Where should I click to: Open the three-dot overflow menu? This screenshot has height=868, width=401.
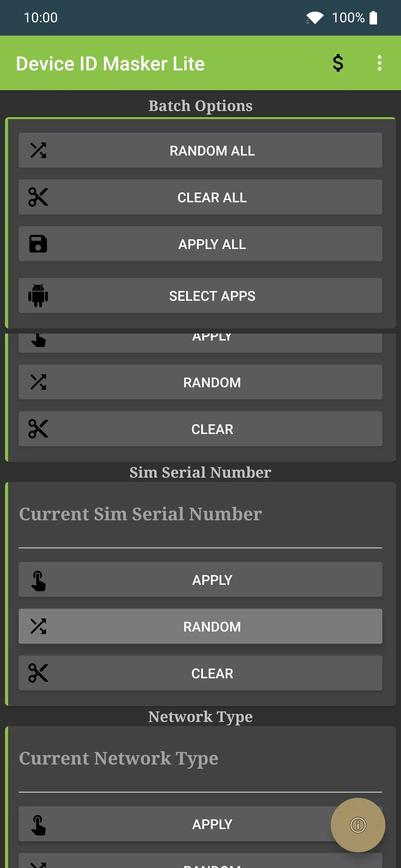click(379, 63)
